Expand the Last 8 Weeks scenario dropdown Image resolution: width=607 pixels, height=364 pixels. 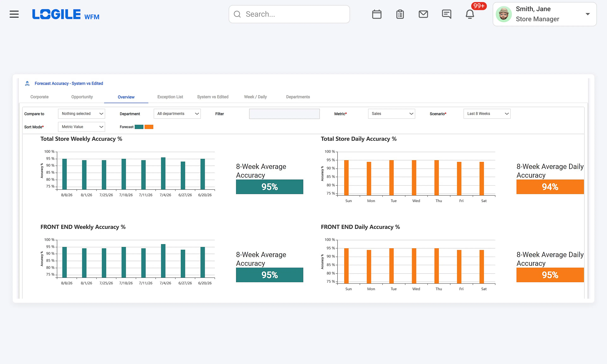point(487,114)
